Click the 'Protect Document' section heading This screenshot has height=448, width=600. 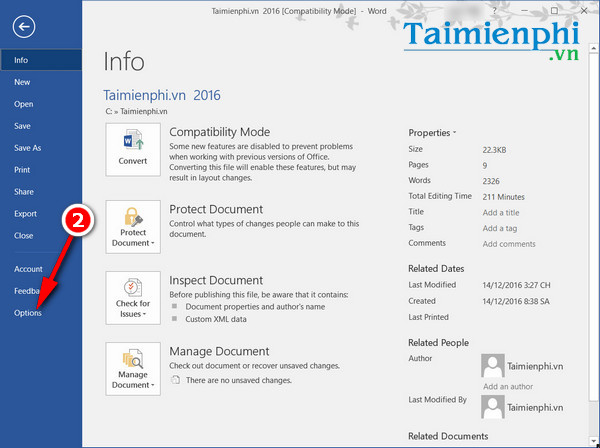216,209
